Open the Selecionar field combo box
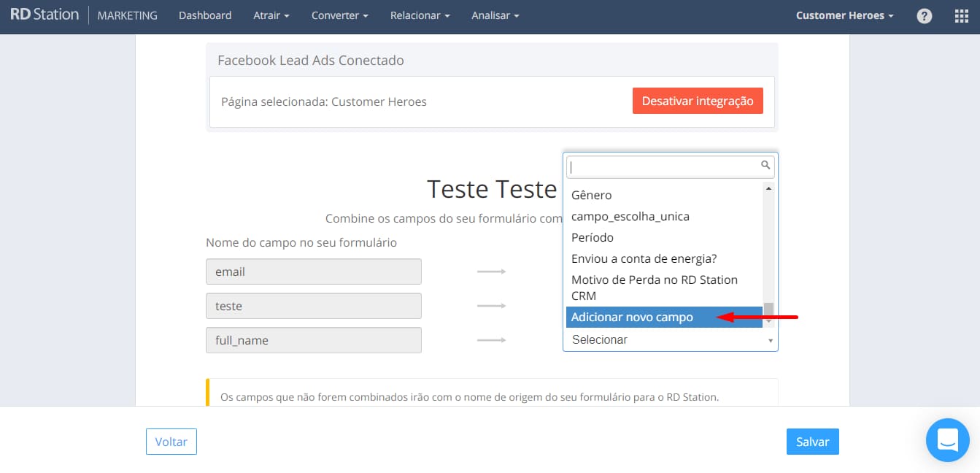 (x=670, y=339)
